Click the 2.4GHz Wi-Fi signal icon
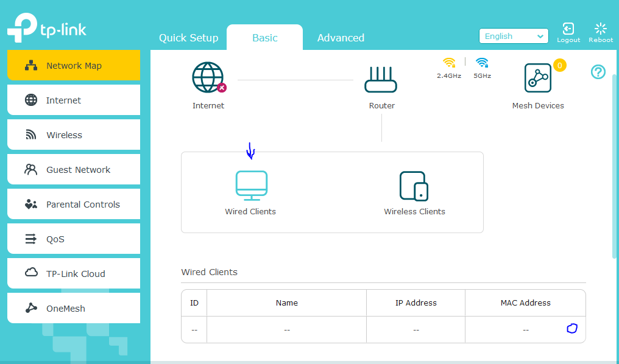The width and height of the screenshot is (619, 364). (x=449, y=63)
